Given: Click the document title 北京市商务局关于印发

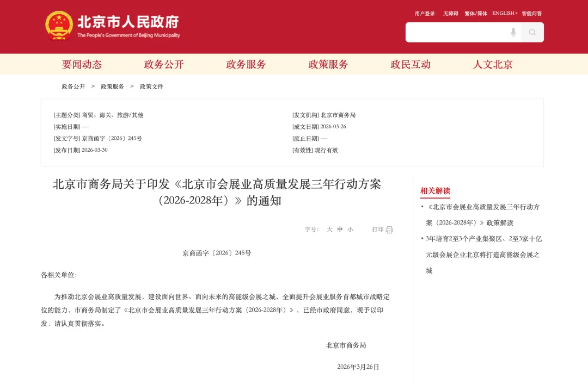Looking at the screenshot, I should 217,192.
